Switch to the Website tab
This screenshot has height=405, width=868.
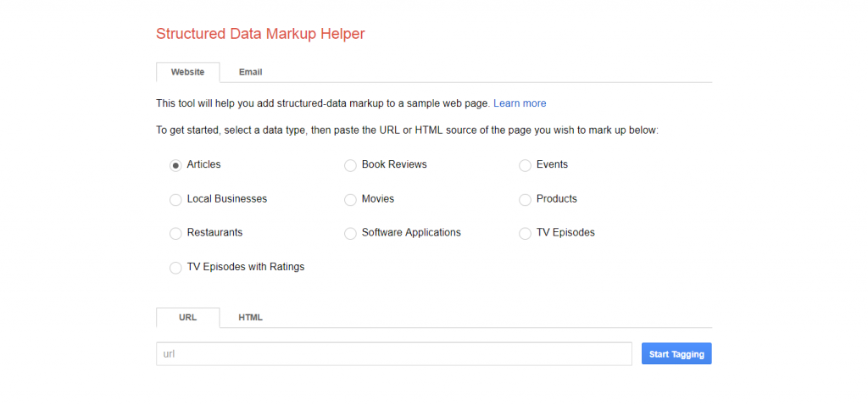[x=187, y=72]
